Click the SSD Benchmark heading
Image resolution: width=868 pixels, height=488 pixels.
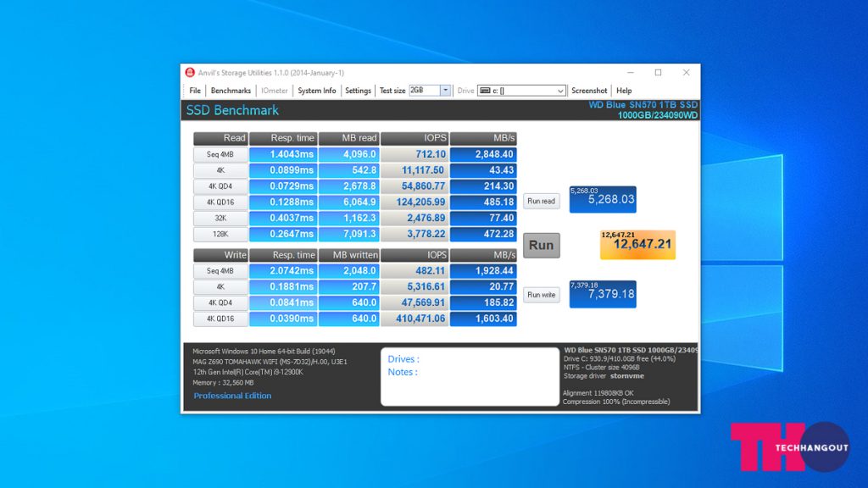click(x=232, y=110)
